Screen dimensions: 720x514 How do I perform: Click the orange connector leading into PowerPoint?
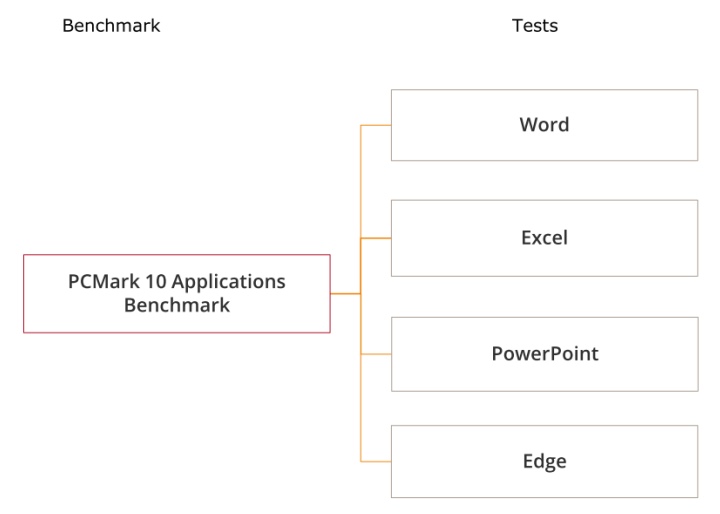tap(375, 354)
